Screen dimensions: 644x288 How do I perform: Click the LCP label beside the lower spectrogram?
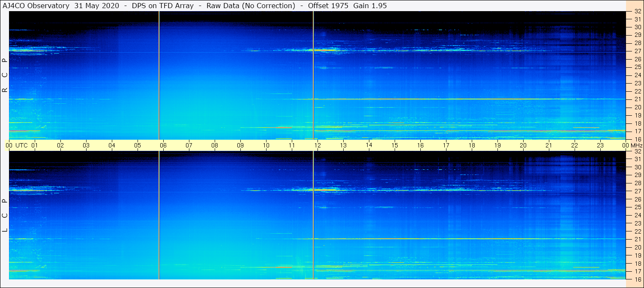click(5, 216)
